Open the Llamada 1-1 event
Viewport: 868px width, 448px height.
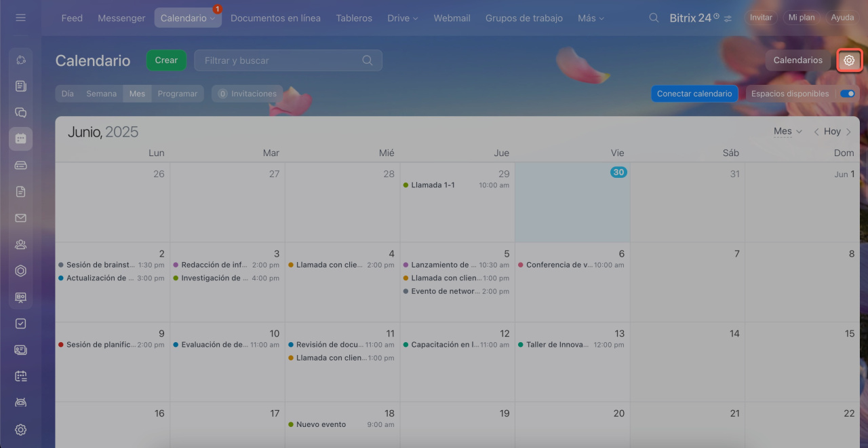[456, 185]
